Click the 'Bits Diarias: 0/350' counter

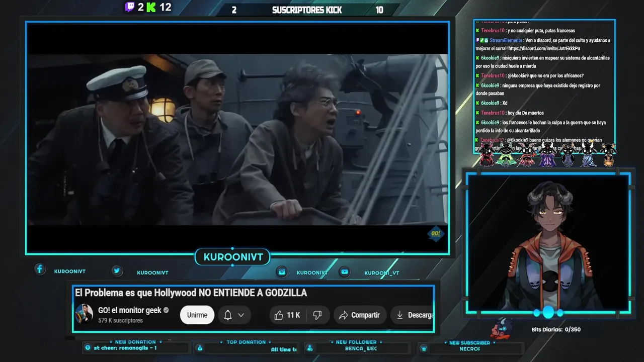(x=556, y=330)
